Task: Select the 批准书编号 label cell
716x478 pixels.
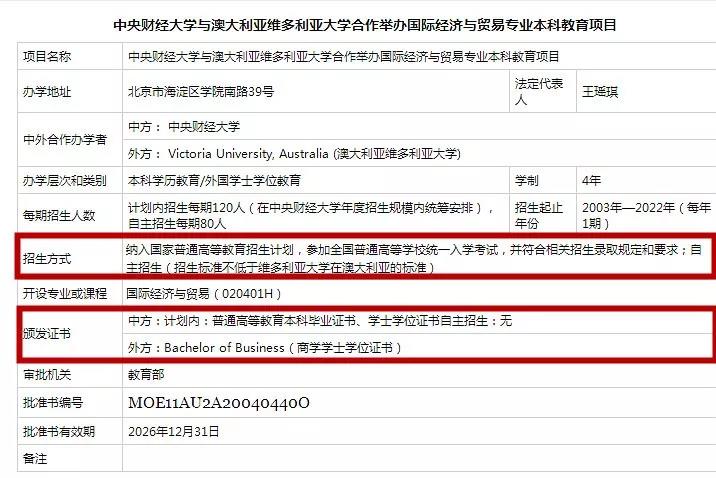Action: point(70,402)
